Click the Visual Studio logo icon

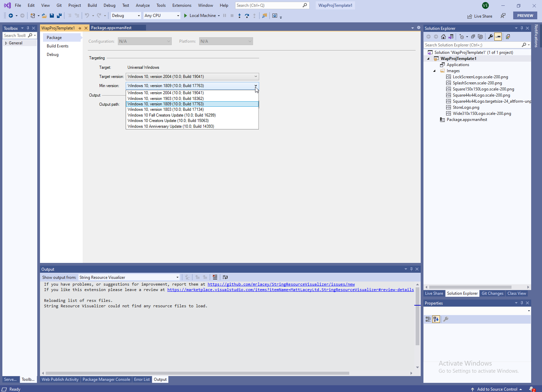click(x=7, y=5)
